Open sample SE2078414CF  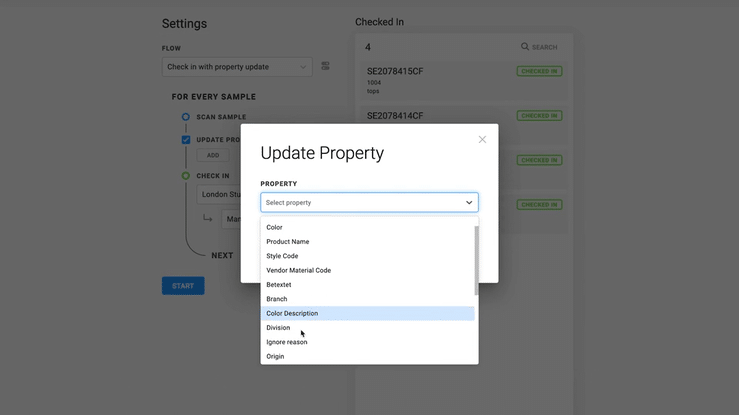395,115
